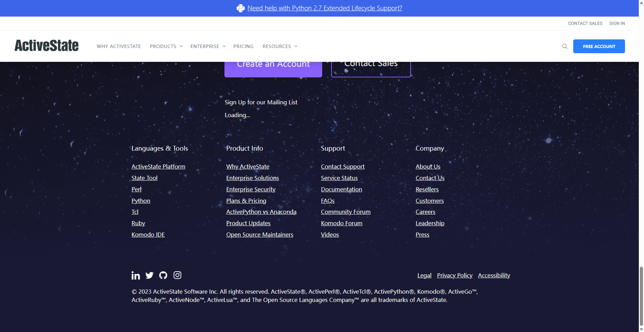Image resolution: width=644 pixels, height=332 pixels.
Task: Open the Python 2.7 Extended Lifecycle Support link
Action: click(325, 8)
